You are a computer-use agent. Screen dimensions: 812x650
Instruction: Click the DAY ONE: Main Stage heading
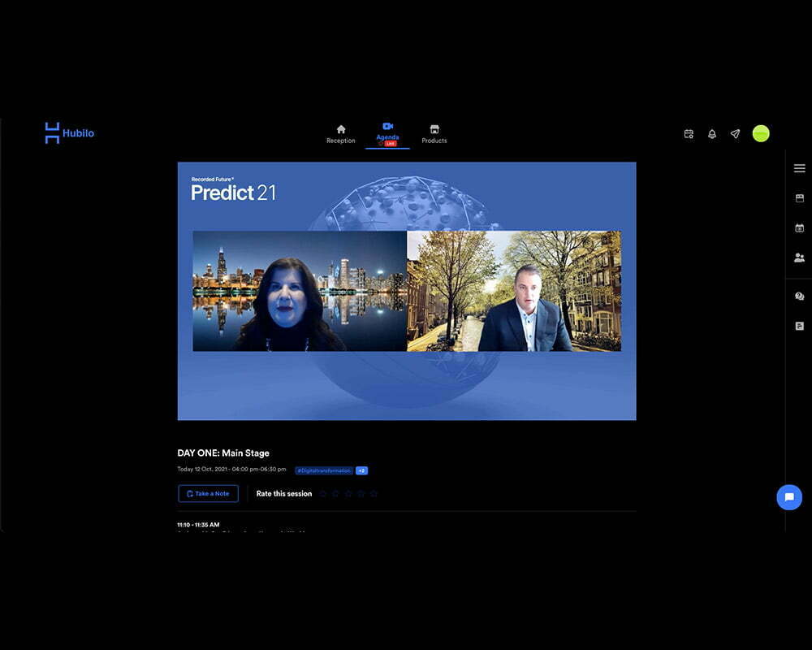tap(223, 453)
